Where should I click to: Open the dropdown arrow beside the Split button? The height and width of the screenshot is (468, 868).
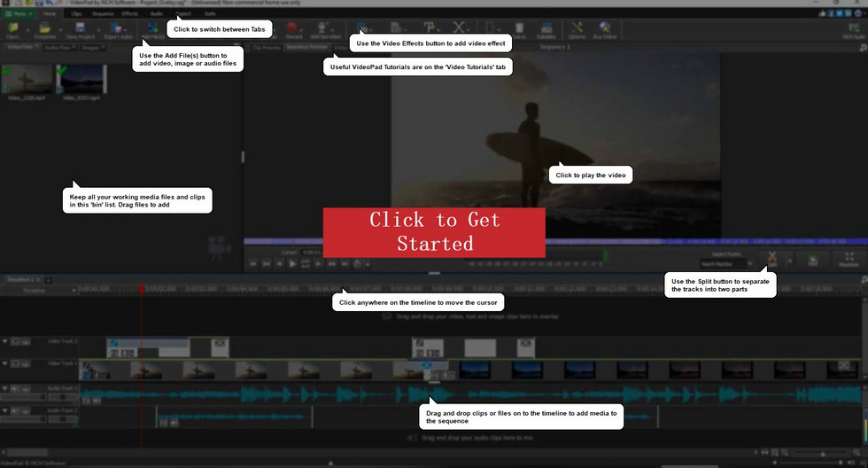tap(790, 261)
